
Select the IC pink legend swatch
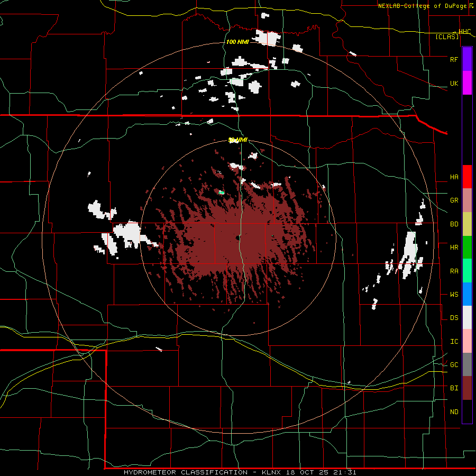[x=467, y=341]
